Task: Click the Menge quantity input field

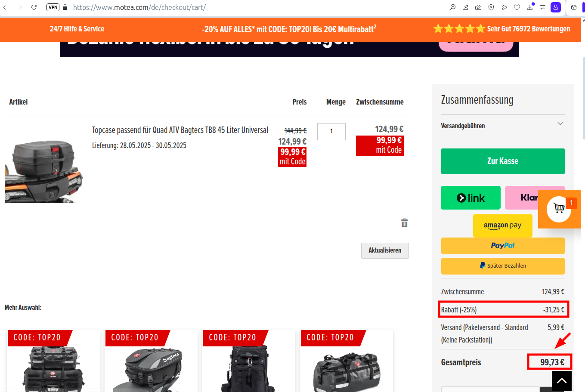Action: tap(331, 132)
